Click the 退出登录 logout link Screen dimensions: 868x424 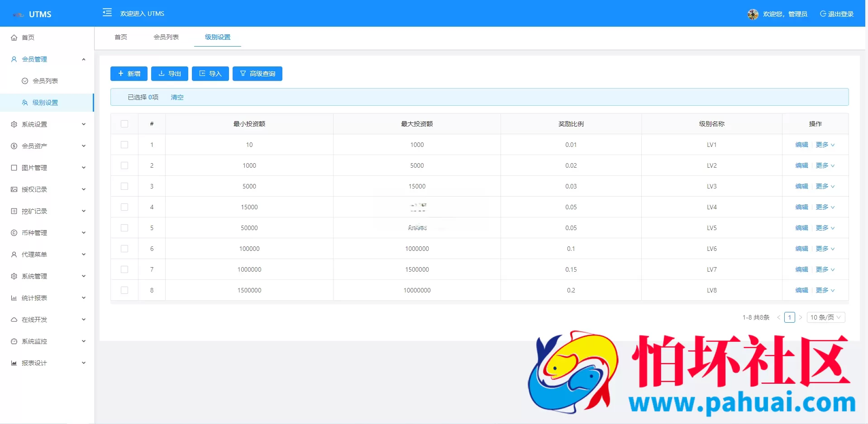[837, 14]
